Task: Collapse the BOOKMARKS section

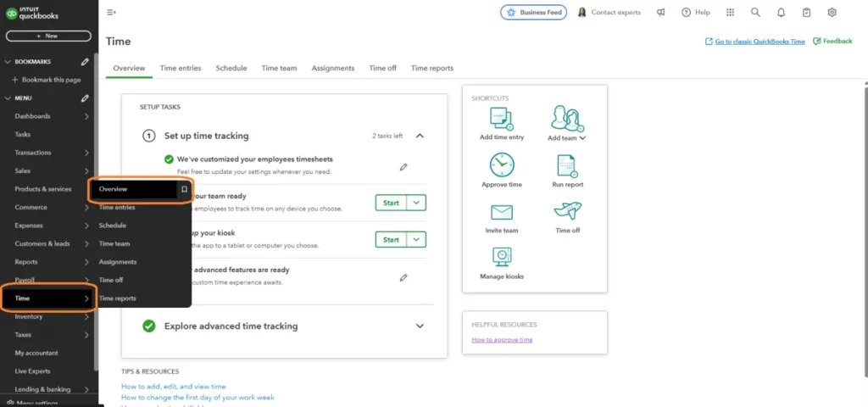Action: pos(7,62)
